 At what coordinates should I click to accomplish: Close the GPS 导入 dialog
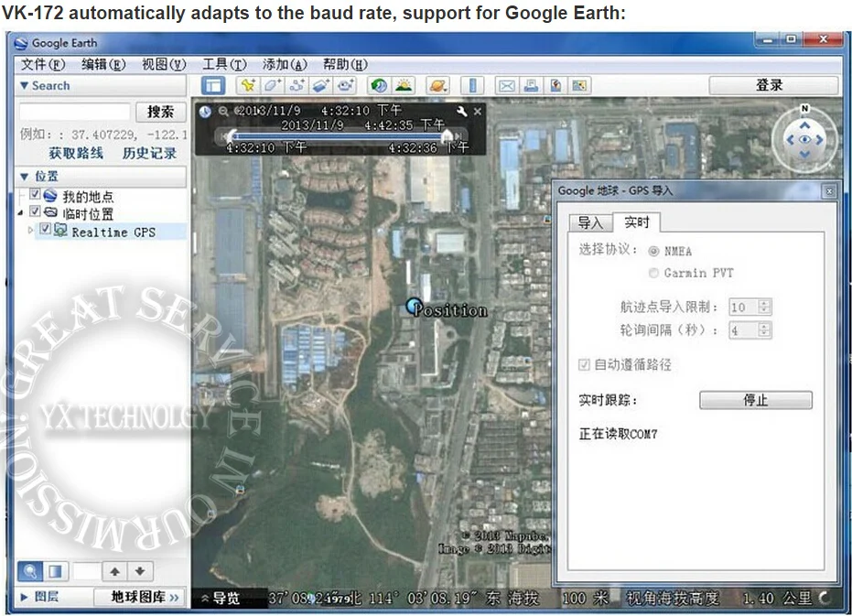(x=829, y=190)
